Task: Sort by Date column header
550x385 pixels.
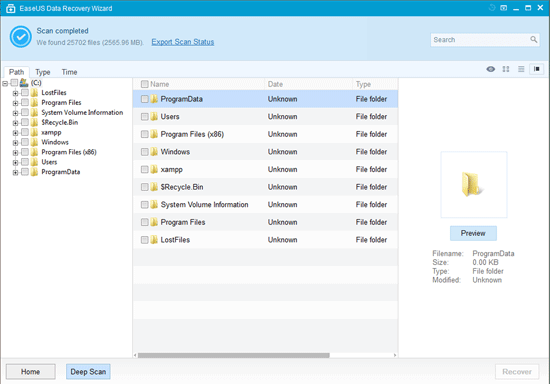Action: click(275, 84)
